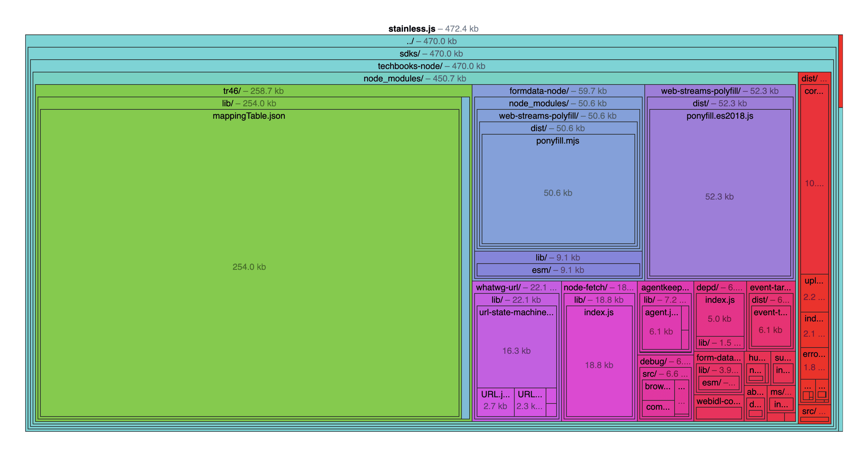
Task: Click event-t... 6.1 kb block
Action: click(x=771, y=326)
